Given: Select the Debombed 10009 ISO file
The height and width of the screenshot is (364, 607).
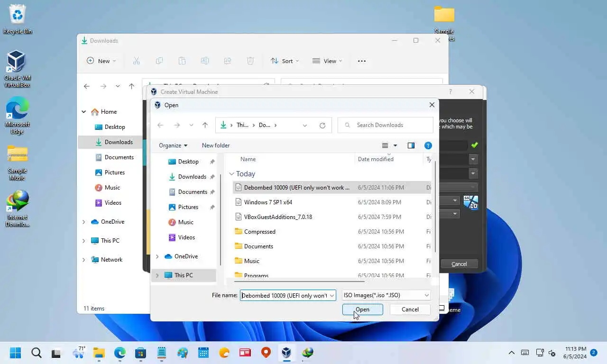Looking at the screenshot, I should pyautogui.click(x=332, y=188).
